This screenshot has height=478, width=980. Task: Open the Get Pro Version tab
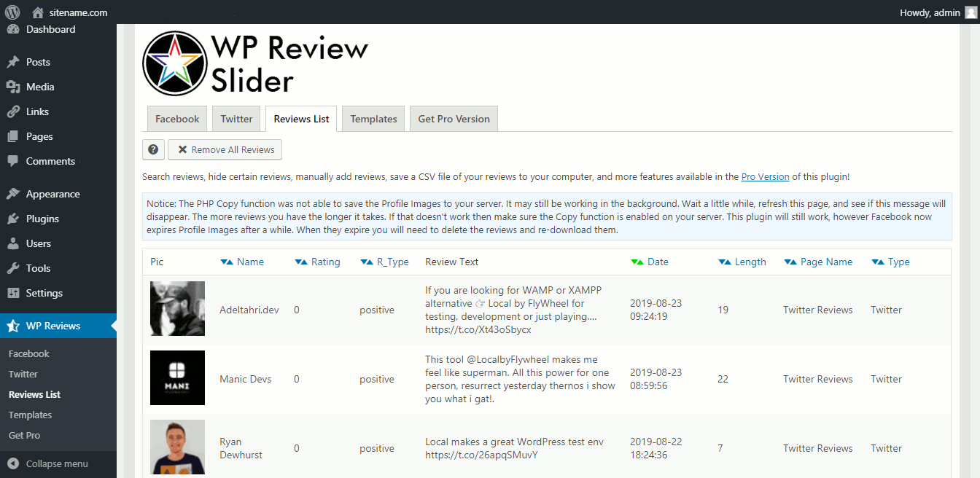coord(454,119)
